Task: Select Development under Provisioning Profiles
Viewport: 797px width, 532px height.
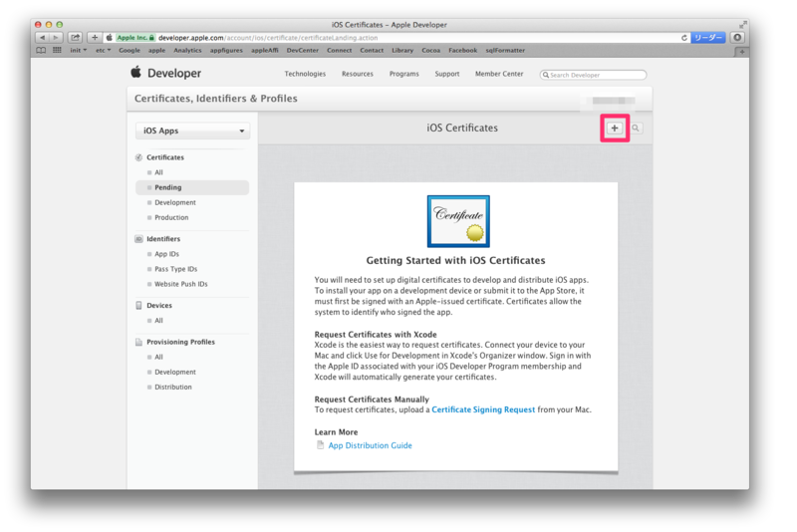Action: point(175,372)
